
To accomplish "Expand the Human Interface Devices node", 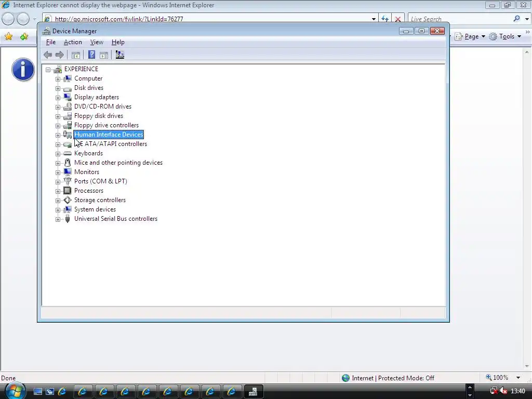I will 58,135.
